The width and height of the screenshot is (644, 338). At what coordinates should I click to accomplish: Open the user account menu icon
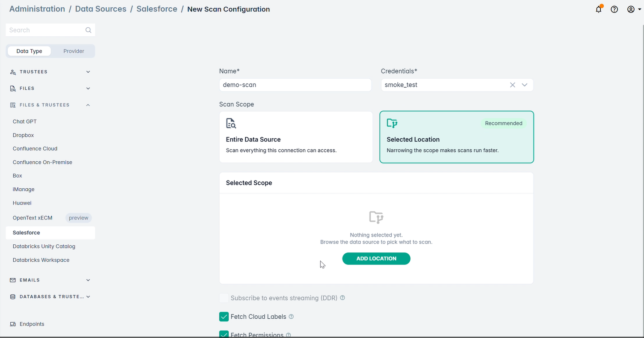coord(631,9)
